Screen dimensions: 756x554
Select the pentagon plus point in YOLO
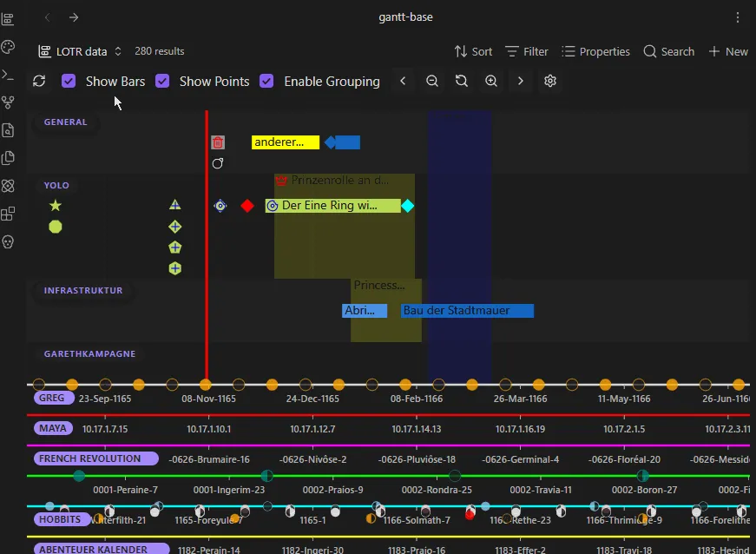tap(175, 247)
